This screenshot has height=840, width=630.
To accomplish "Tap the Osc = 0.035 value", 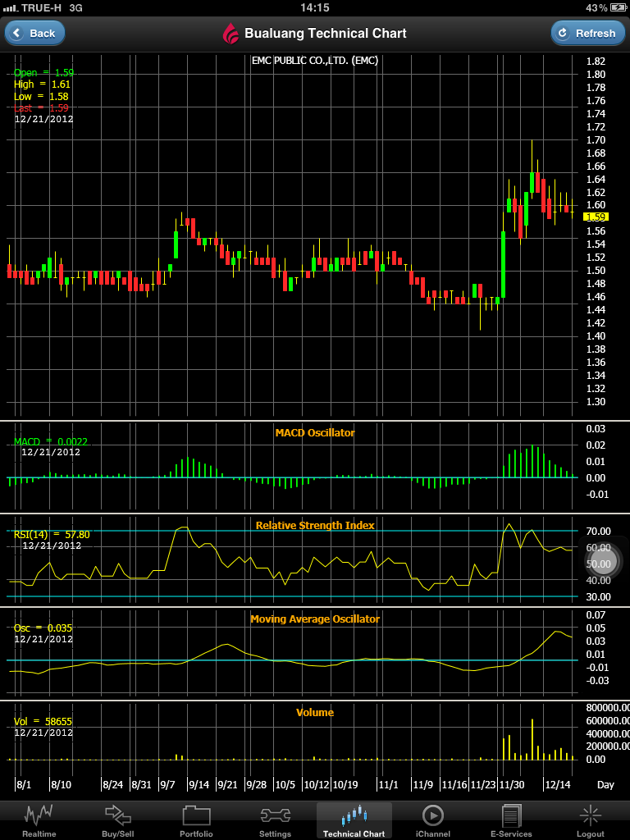I will 43,628.
